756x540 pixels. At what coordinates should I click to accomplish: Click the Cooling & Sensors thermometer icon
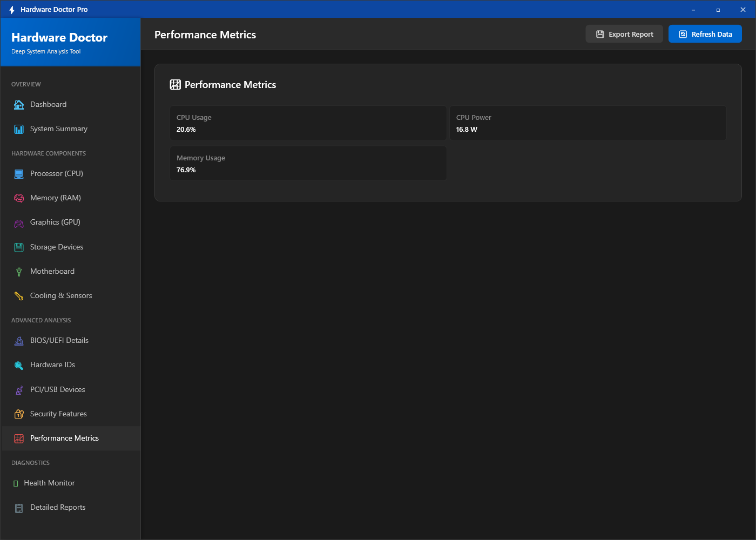pos(19,296)
